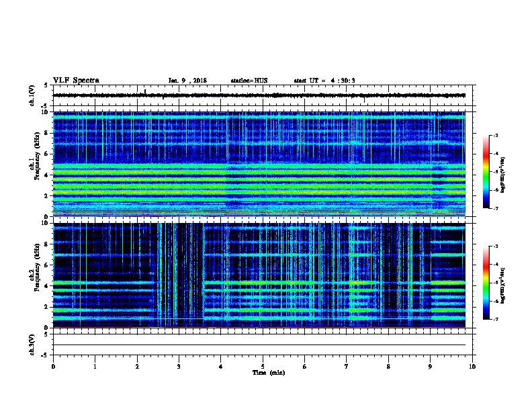Click the time axis tick label "1"
Screen dimensions: 532x411
point(95,366)
